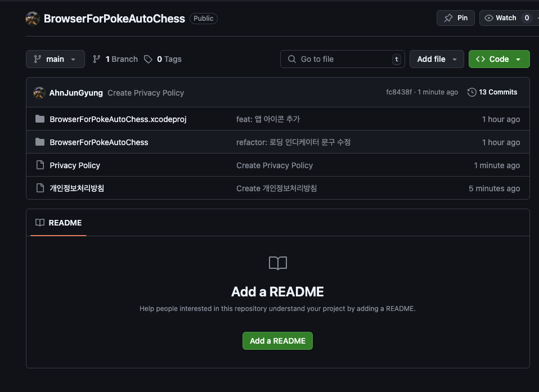Image resolution: width=539 pixels, height=392 pixels.
Task: Open commit hash fc8438f
Action: (x=399, y=92)
